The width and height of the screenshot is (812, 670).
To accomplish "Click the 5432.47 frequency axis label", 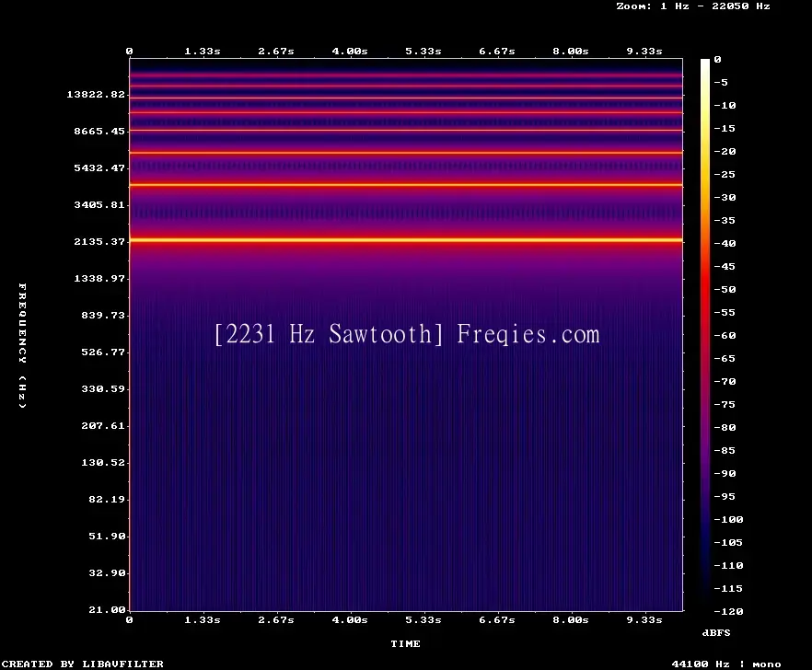I will [x=99, y=167].
